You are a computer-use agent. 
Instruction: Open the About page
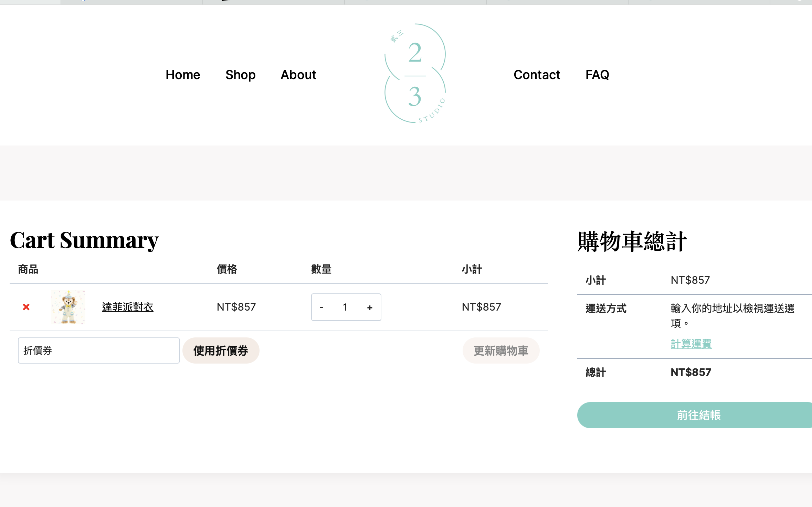coord(298,75)
